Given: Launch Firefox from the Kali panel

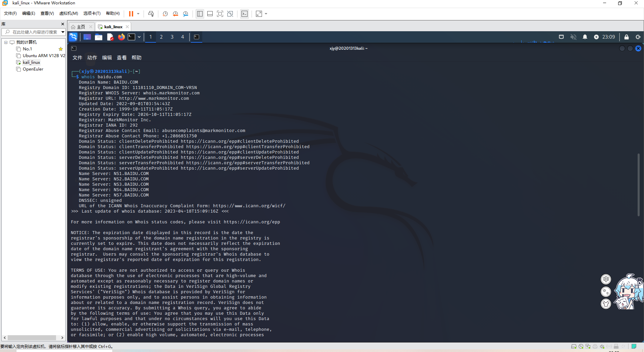Looking at the screenshot, I should coord(121,37).
